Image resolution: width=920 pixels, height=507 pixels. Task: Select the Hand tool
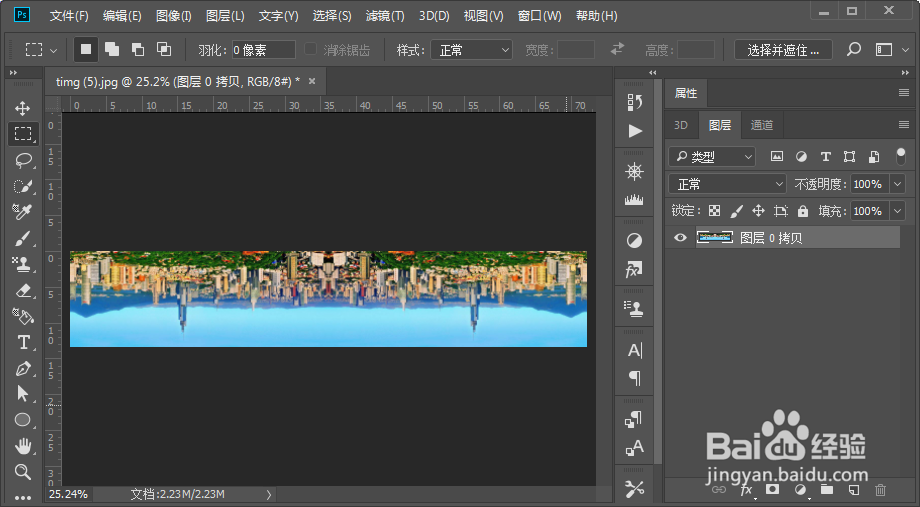pos(23,446)
